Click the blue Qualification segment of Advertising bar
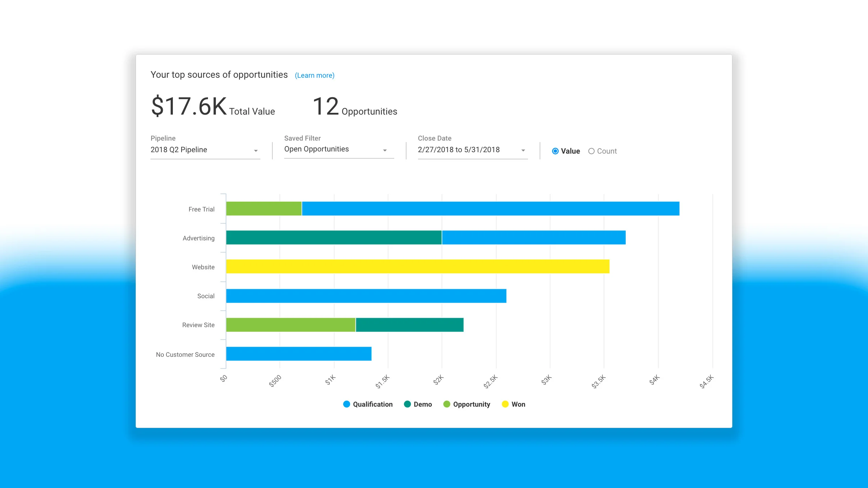Screen dimensions: 868x488 (534, 237)
